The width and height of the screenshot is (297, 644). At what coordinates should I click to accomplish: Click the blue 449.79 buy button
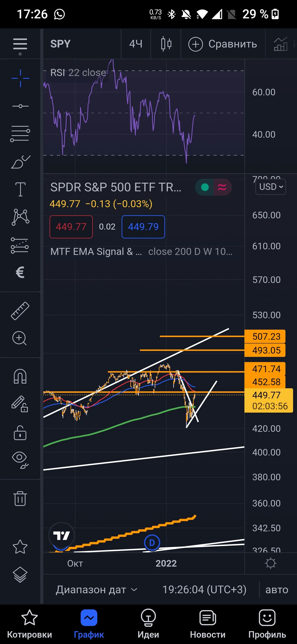(x=143, y=227)
